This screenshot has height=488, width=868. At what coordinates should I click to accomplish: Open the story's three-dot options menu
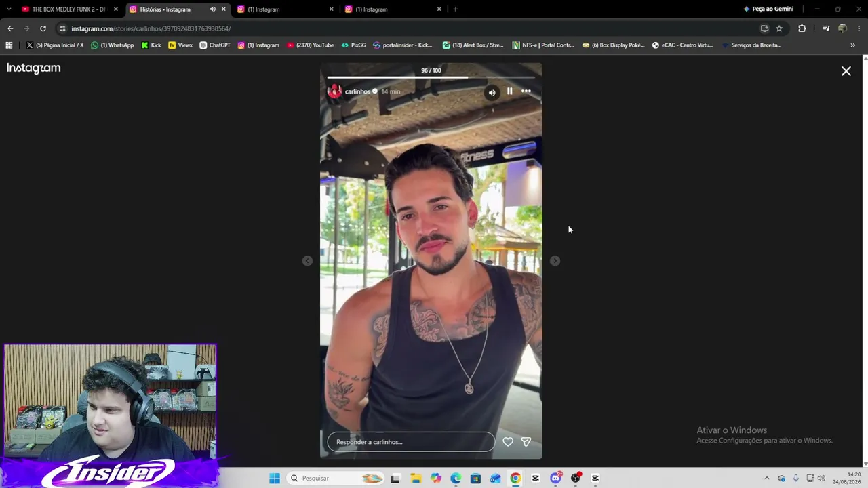[x=526, y=91]
